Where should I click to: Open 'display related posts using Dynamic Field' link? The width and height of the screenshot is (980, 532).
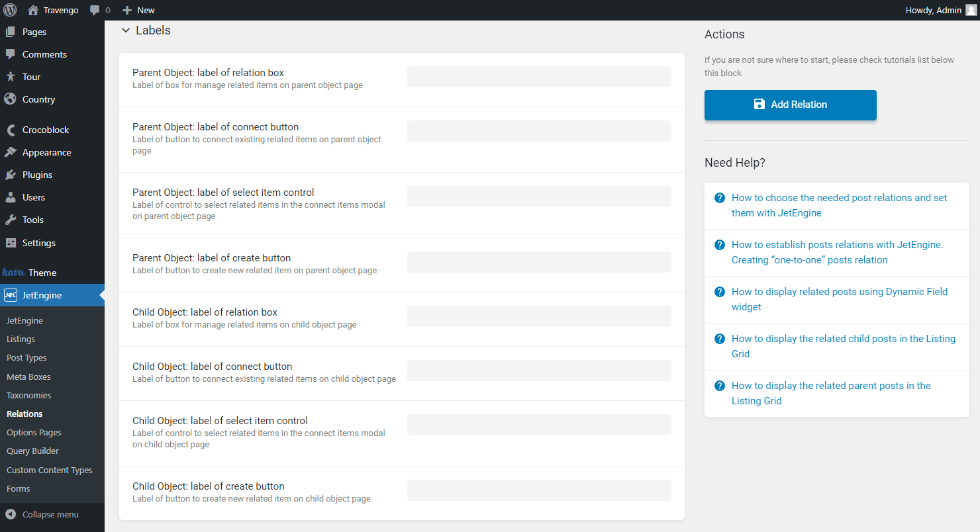click(840, 299)
